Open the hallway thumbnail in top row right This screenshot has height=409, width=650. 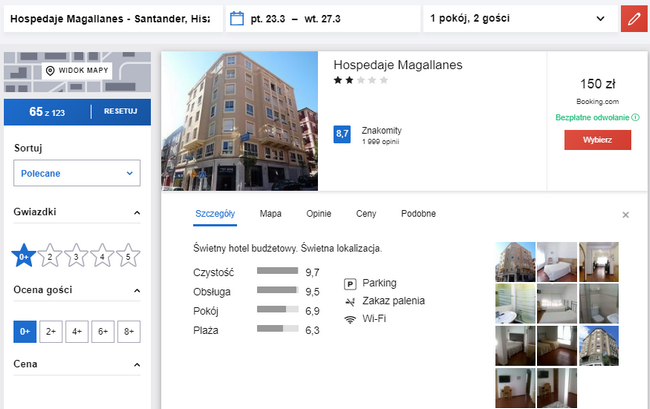[599, 262]
